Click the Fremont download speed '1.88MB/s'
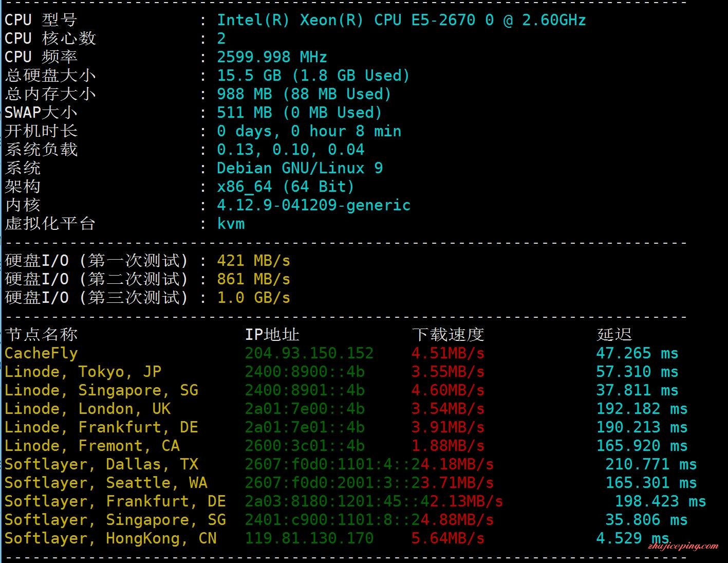The height and width of the screenshot is (563, 728). (447, 446)
